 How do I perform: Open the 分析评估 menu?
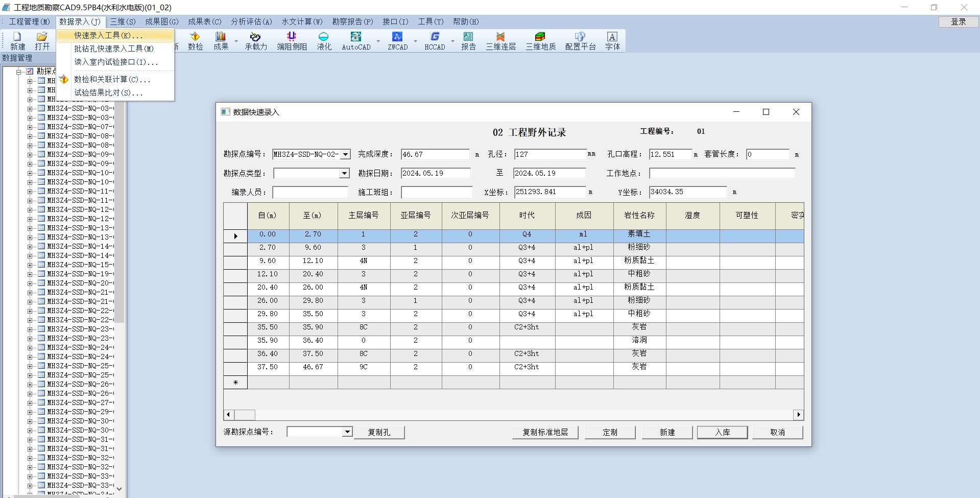251,21
